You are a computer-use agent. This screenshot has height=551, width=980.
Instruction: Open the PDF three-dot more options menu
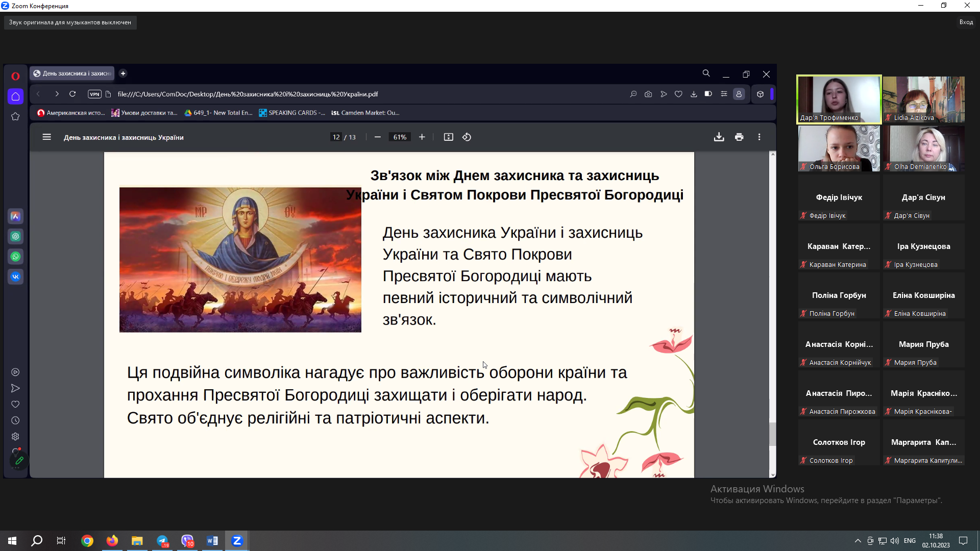[759, 137]
